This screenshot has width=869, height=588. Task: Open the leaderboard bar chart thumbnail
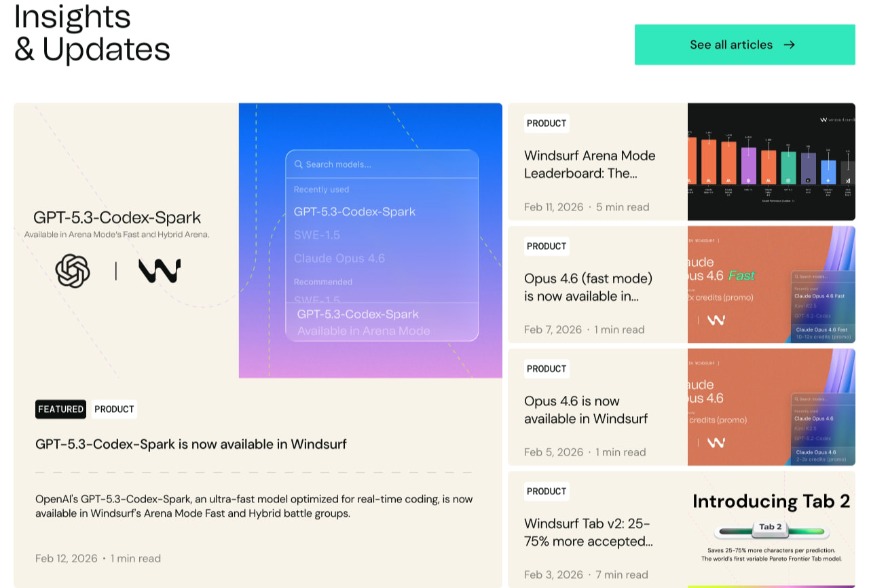point(771,162)
